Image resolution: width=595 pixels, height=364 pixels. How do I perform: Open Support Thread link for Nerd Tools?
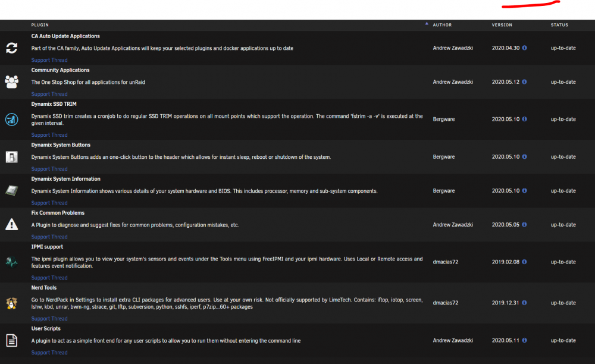point(49,319)
